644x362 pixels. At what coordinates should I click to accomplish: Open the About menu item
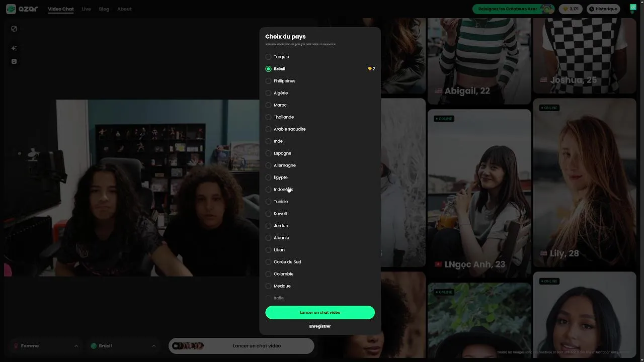pos(124,9)
